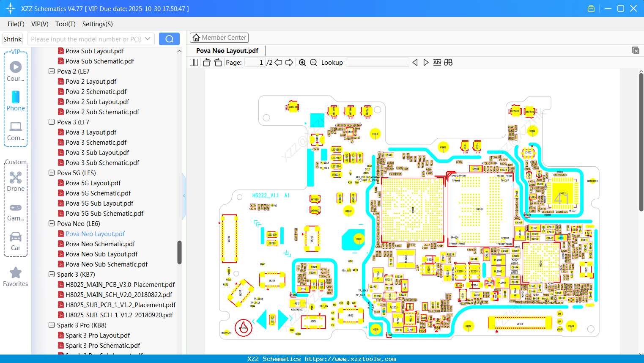Open Pova 3 Sub Schematic.pdf
The height and width of the screenshot is (363, 644).
point(102,163)
